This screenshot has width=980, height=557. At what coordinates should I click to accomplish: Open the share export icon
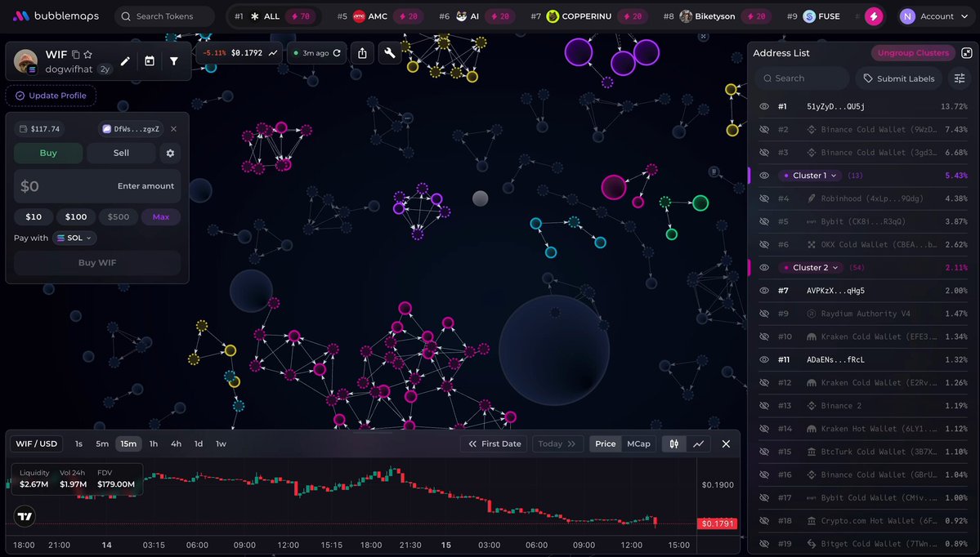click(x=363, y=53)
